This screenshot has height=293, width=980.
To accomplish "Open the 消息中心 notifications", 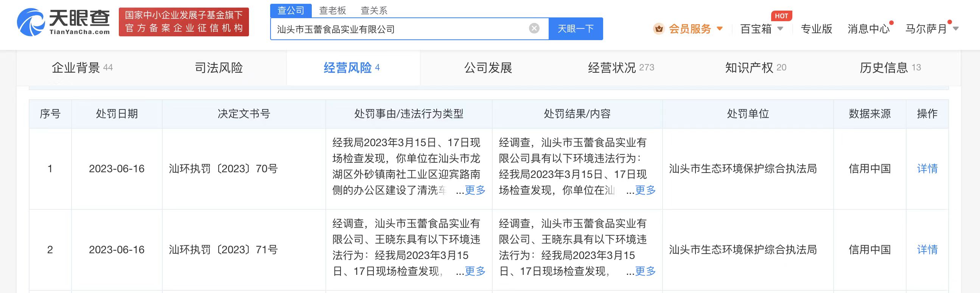I will click(x=868, y=29).
